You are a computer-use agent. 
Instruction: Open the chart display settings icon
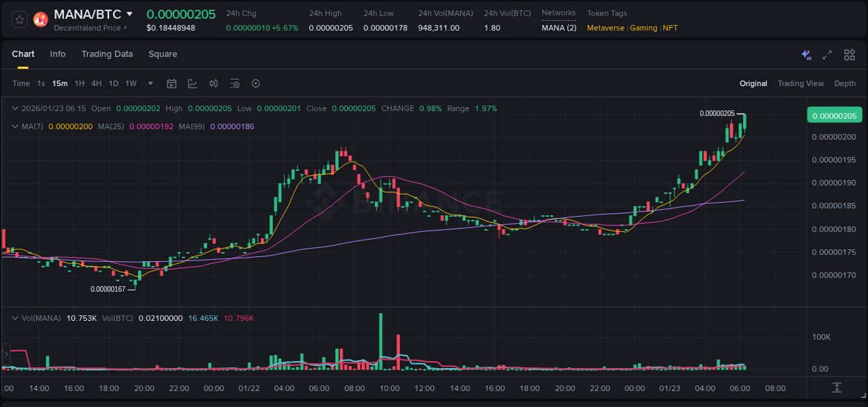pyautogui.click(x=235, y=83)
